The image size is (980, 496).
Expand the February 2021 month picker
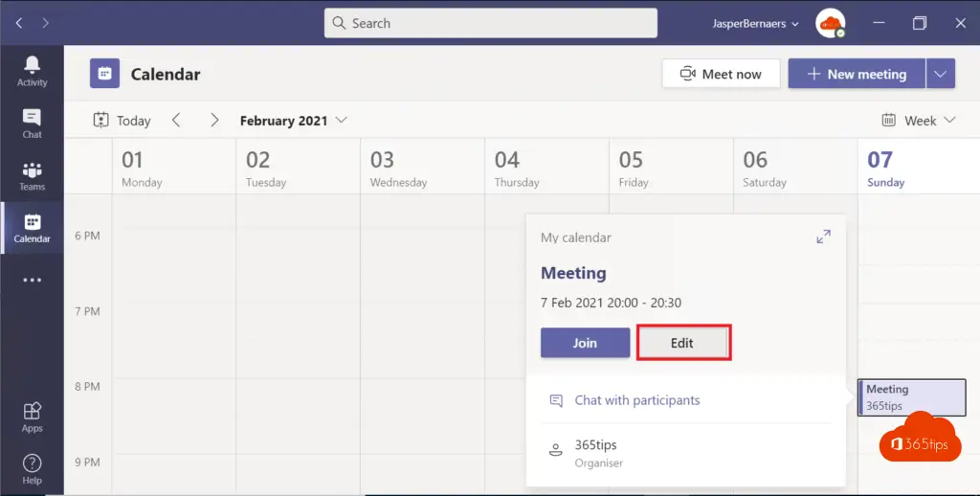293,121
